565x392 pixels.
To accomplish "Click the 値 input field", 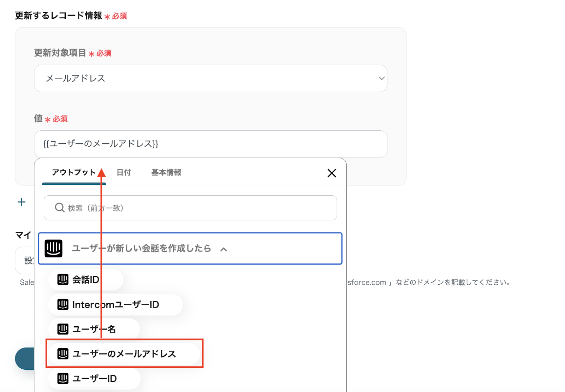I will coord(210,144).
